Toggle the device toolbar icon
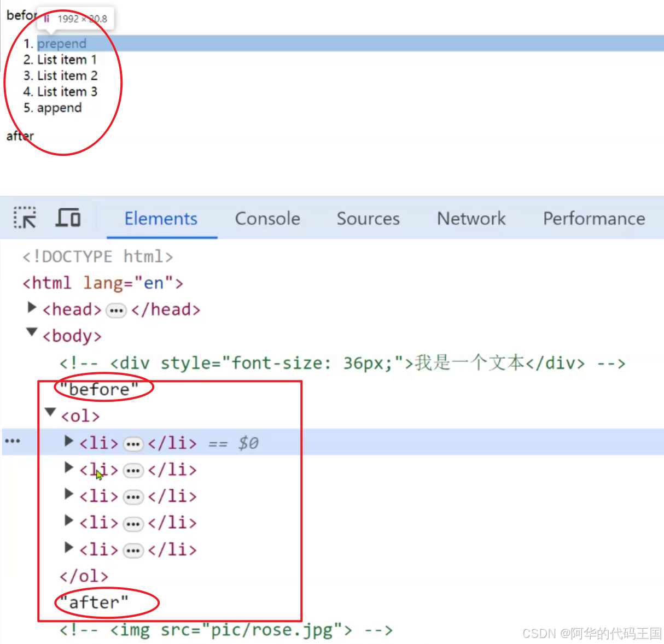664x644 pixels. click(x=68, y=218)
